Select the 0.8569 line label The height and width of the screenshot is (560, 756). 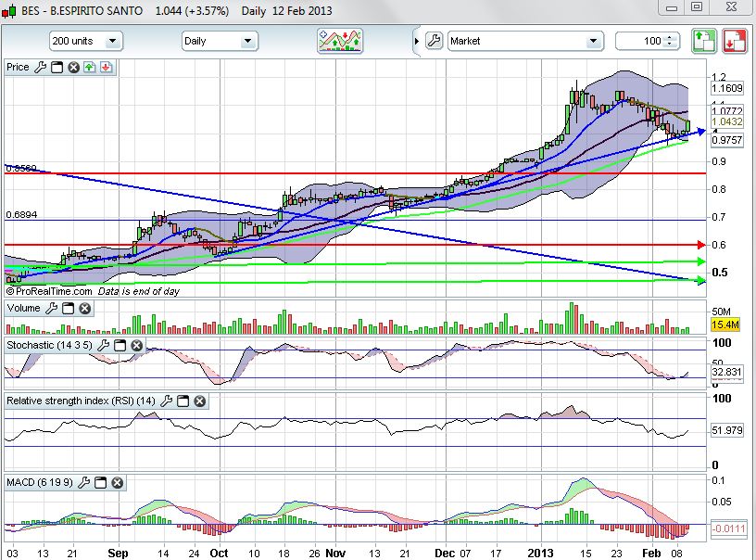21,169
